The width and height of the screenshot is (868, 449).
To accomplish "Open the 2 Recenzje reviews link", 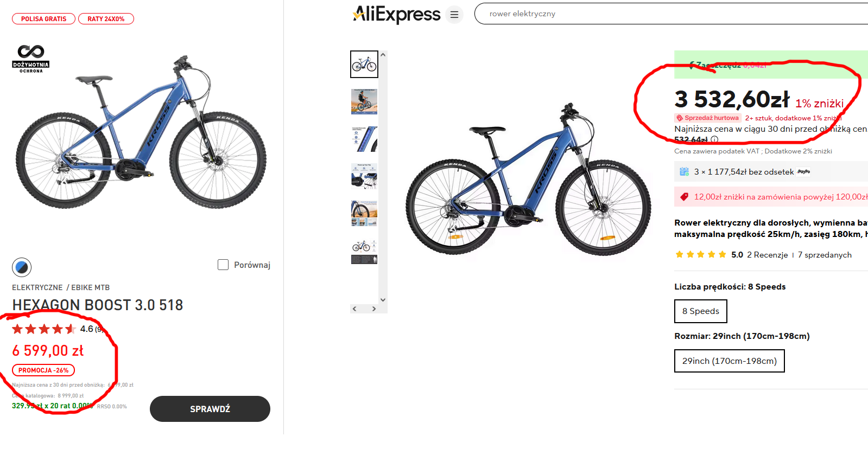I will pyautogui.click(x=767, y=255).
